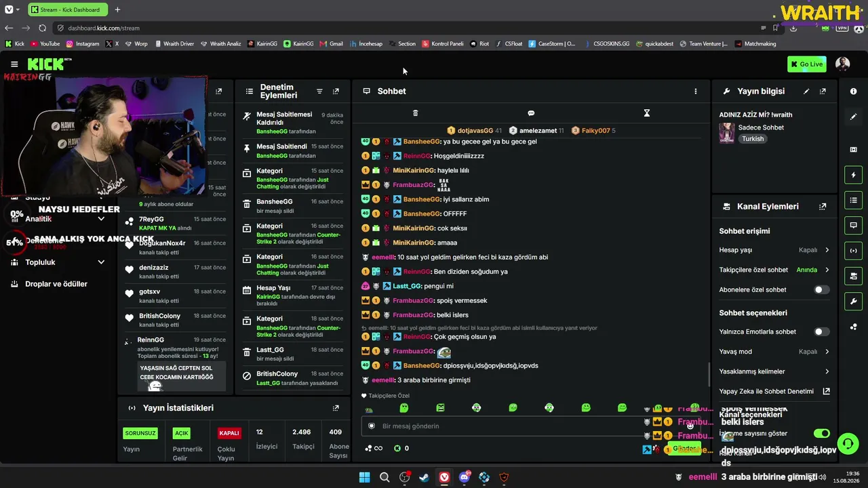Click the hourglass icon under Sohbet
The width and height of the screenshot is (868, 488).
tap(647, 113)
